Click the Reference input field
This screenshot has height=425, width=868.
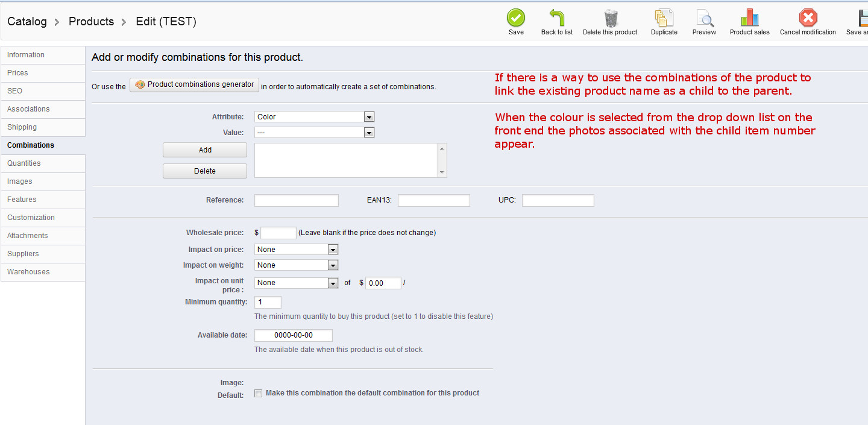click(x=296, y=201)
